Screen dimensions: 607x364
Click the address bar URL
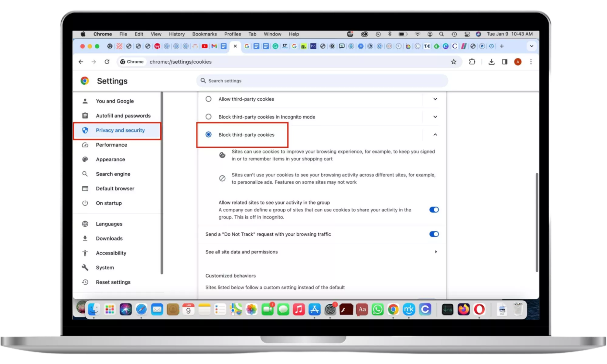[180, 62]
